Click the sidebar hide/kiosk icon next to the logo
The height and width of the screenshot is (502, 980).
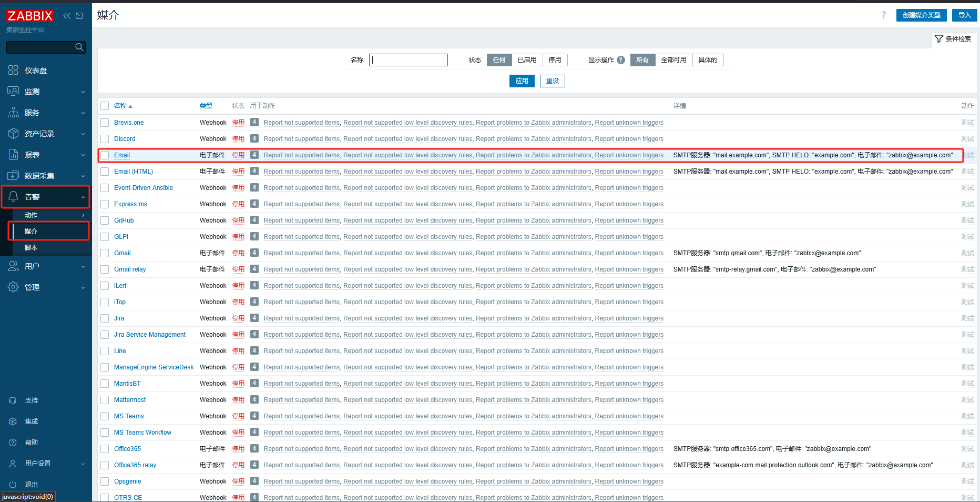pyautogui.click(x=79, y=16)
